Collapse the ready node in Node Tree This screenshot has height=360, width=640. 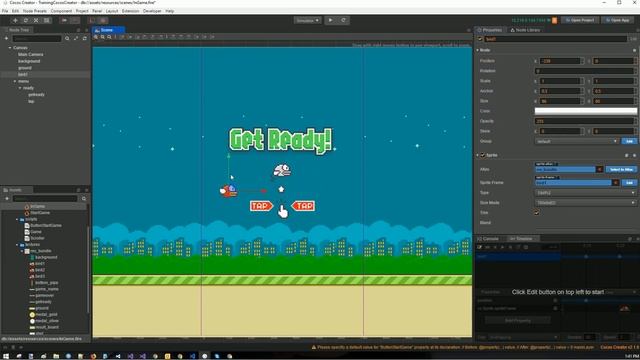[x=20, y=88]
